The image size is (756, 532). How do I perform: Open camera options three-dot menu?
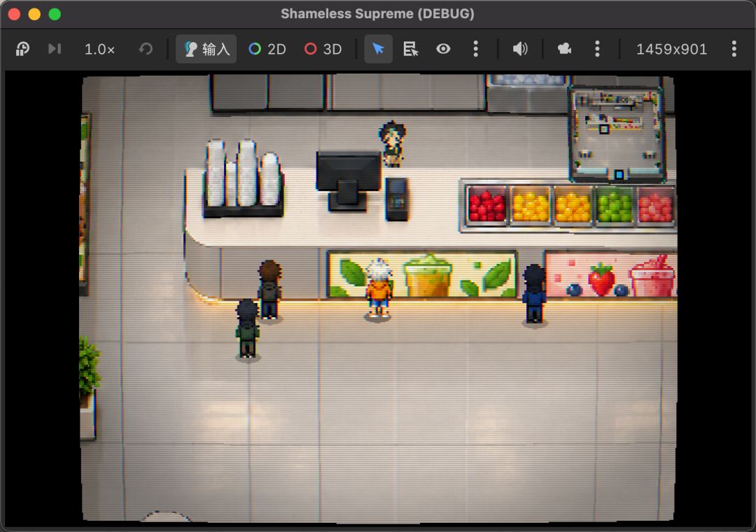pyautogui.click(x=597, y=49)
